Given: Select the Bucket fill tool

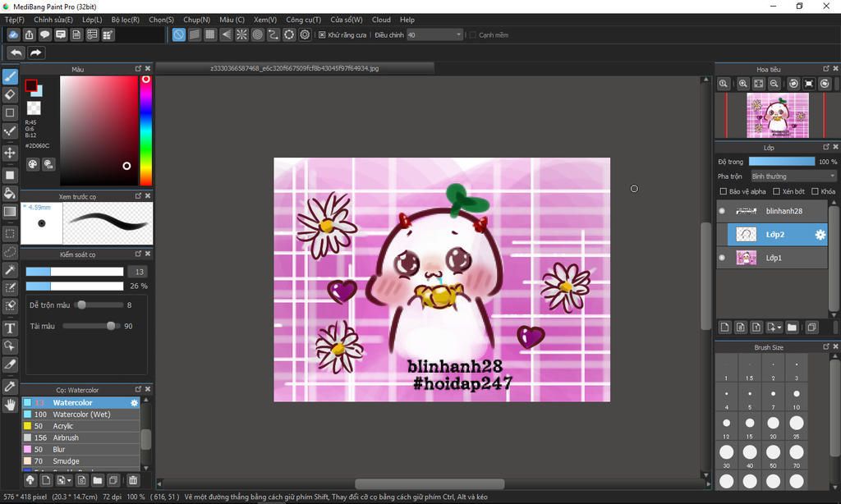Looking at the screenshot, I should (x=10, y=193).
